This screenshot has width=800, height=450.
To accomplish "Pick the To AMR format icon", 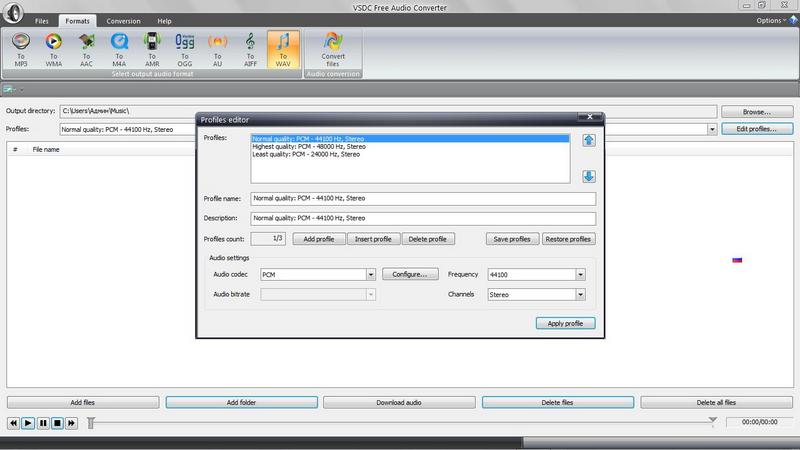I will tap(152, 49).
